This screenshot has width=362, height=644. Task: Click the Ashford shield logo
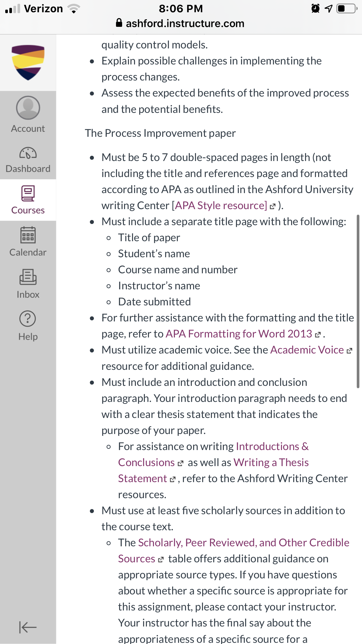click(28, 62)
